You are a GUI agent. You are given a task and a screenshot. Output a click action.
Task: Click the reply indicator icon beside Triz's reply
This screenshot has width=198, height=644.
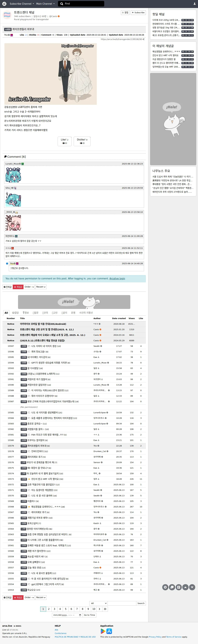[7, 264]
